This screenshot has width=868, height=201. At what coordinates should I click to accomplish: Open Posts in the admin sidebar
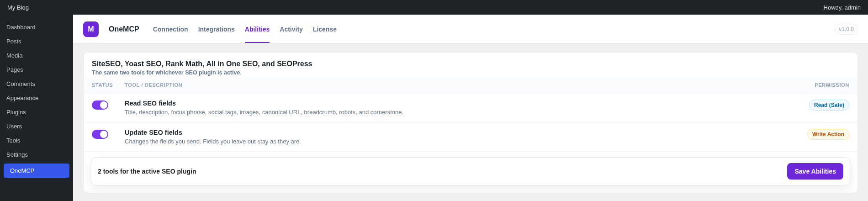37,42
